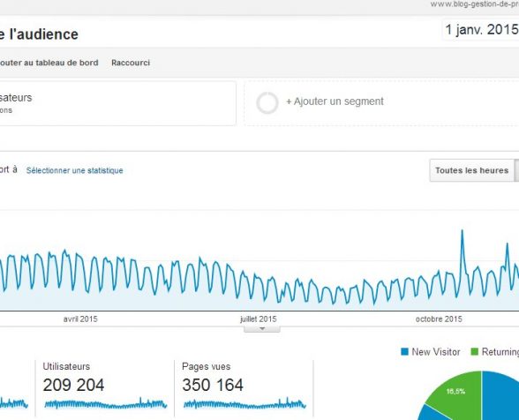Screen dimensions: 519x420
Task: Open the Utilisateurs sparkline chart
Action: click(106, 404)
